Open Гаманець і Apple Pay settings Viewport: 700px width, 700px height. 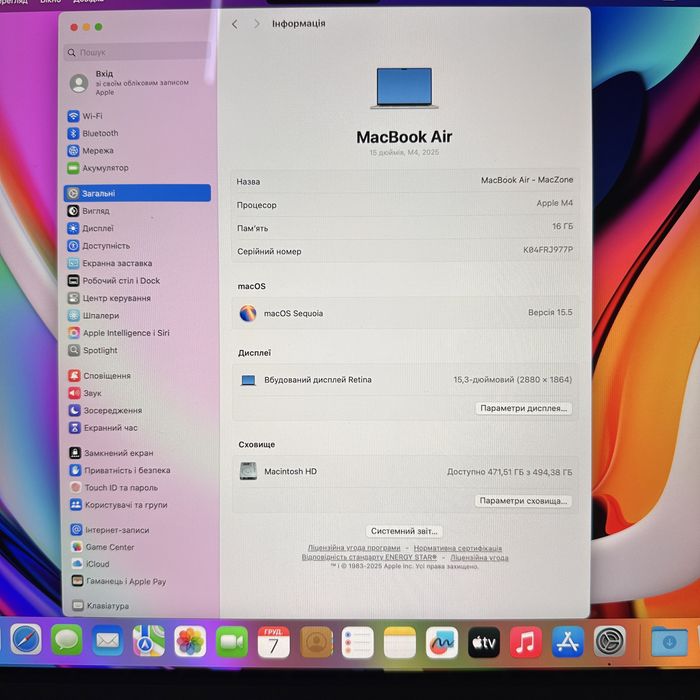[119, 581]
